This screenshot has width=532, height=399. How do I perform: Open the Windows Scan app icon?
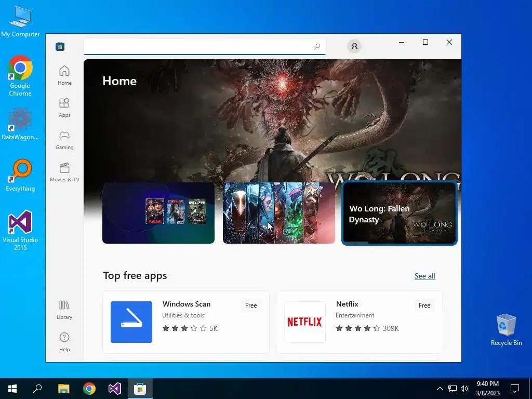(x=131, y=322)
